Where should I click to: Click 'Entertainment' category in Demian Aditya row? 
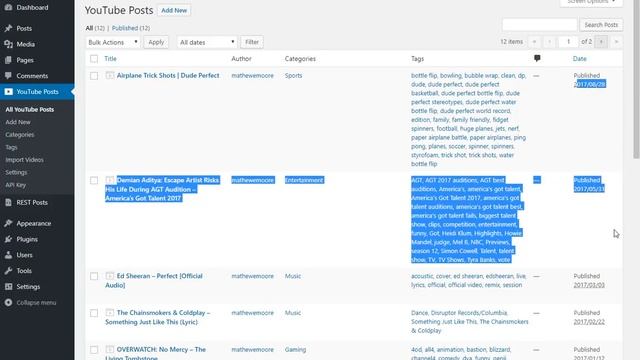coord(304,180)
